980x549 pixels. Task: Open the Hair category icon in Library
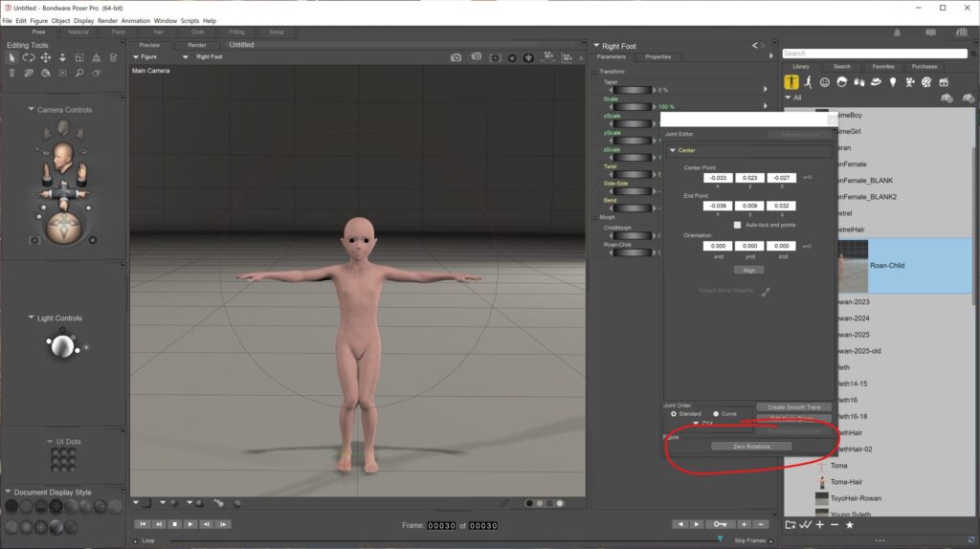[x=842, y=82]
